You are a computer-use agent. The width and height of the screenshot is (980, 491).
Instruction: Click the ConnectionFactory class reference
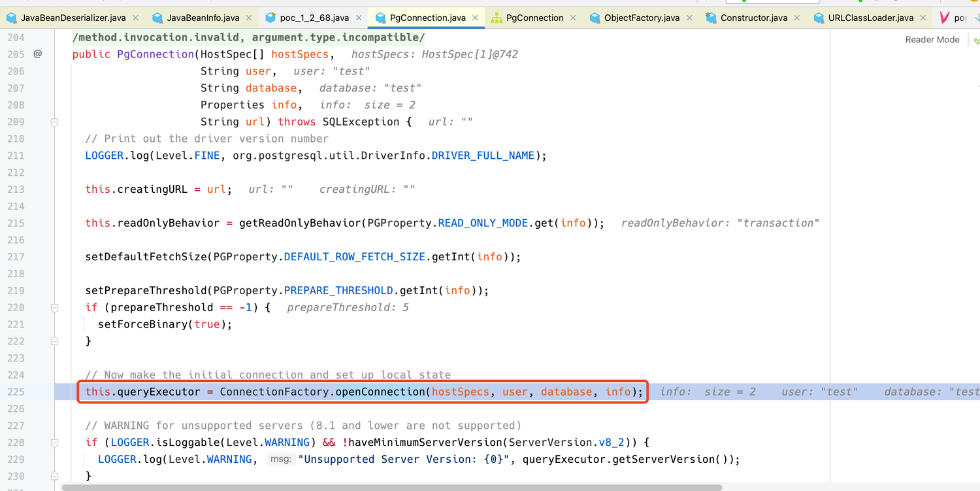pyautogui.click(x=274, y=392)
